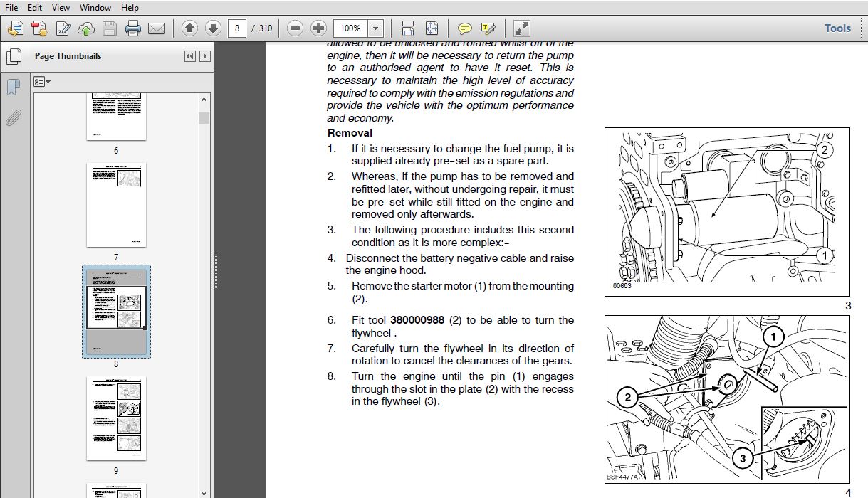The width and height of the screenshot is (868, 498).
Task: Open the Bookmarks panel icon
Action: (13, 87)
